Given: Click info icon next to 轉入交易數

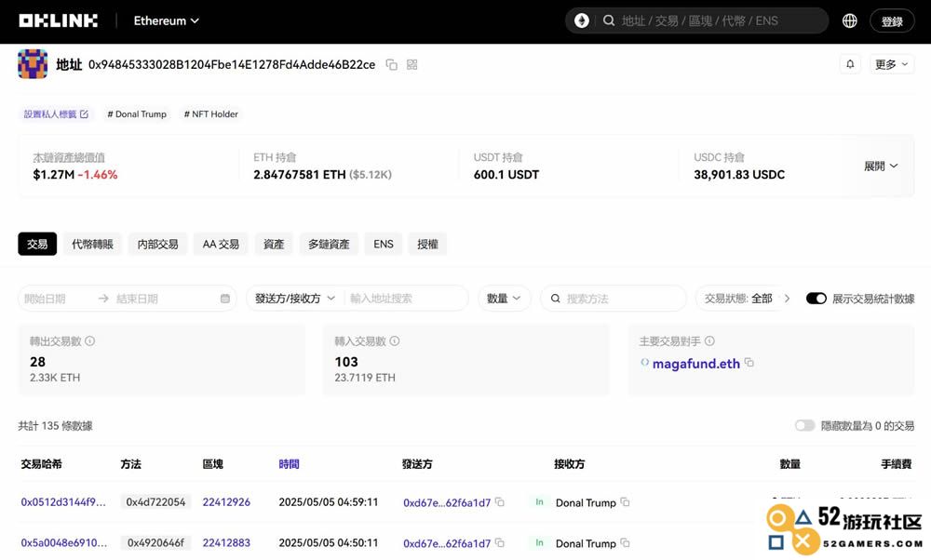Looking at the screenshot, I should [x=395, y=341].
